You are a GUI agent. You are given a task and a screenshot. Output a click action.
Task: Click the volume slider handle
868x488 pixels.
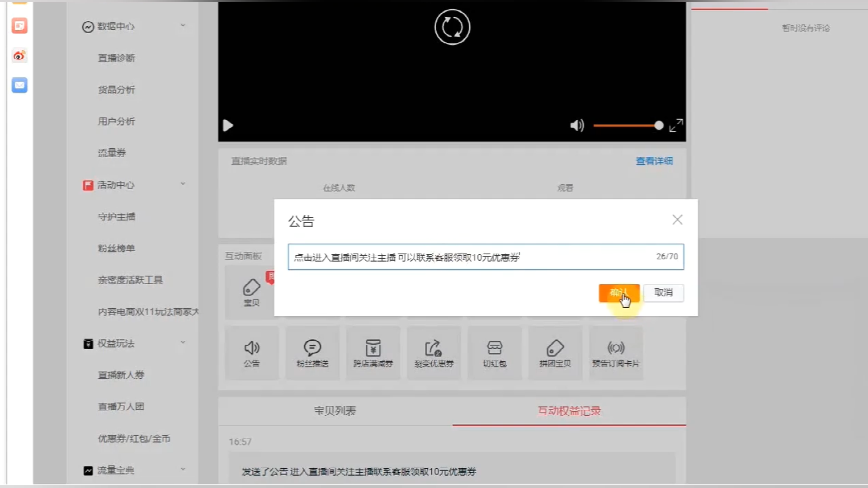click(x=659, y=125)
